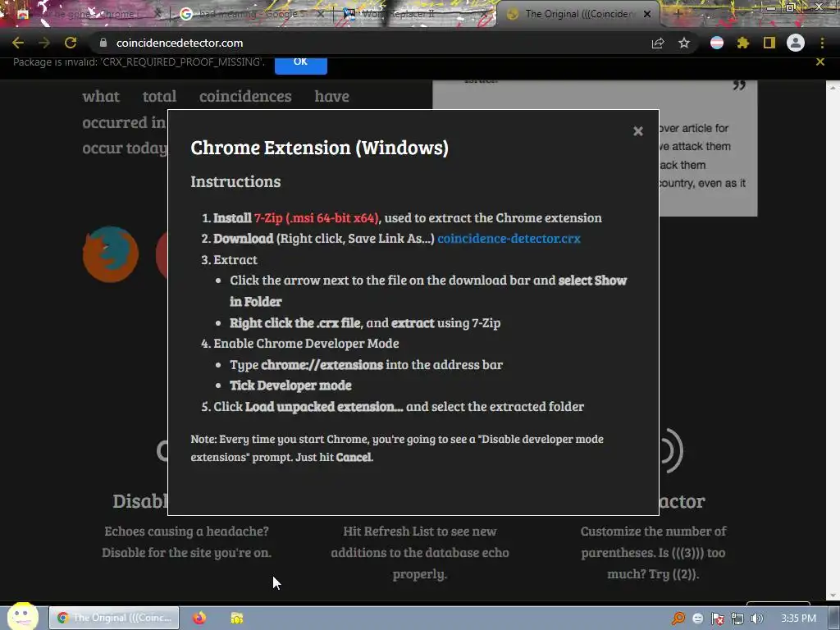840x630 pixels.
Task: Open the Chrome profile avatar
Action: pos(796,43)
